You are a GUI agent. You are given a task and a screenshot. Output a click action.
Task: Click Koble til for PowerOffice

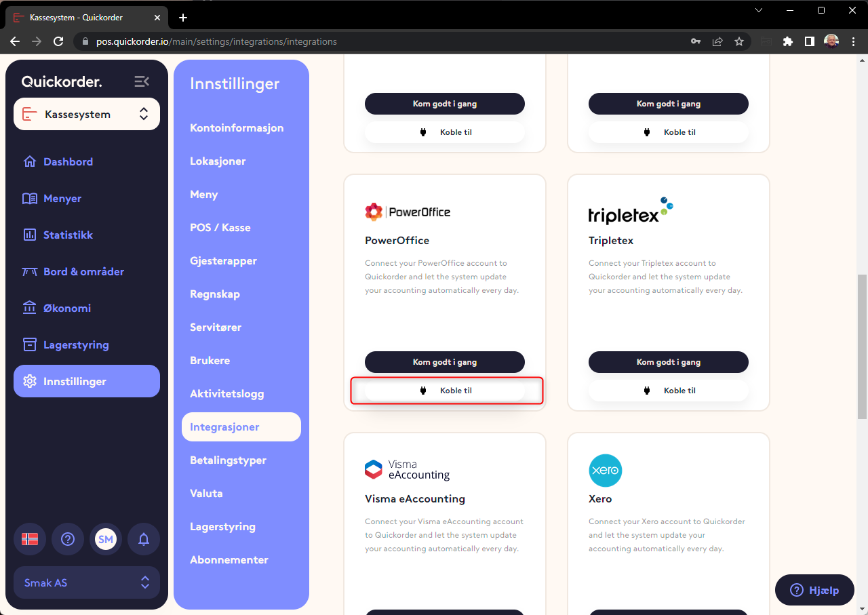pyautogui.click(x=445, y=391)
